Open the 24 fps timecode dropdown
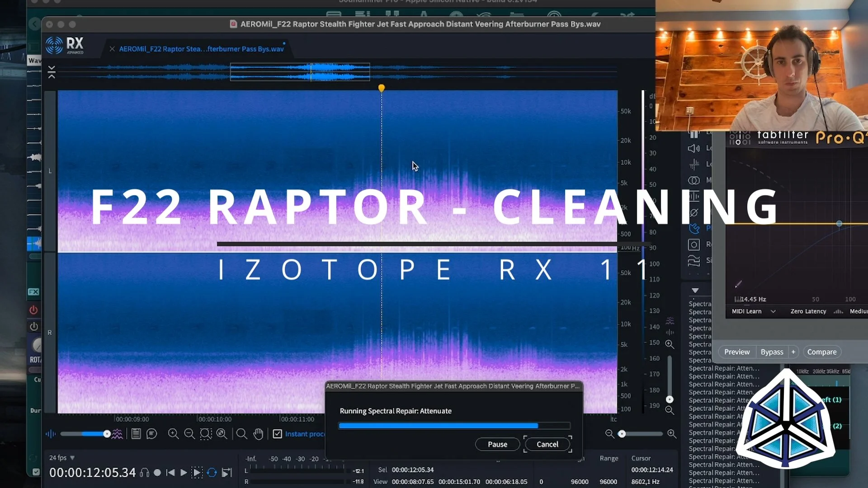The width and height of the screenshot is (868, 488). point(72,458)
